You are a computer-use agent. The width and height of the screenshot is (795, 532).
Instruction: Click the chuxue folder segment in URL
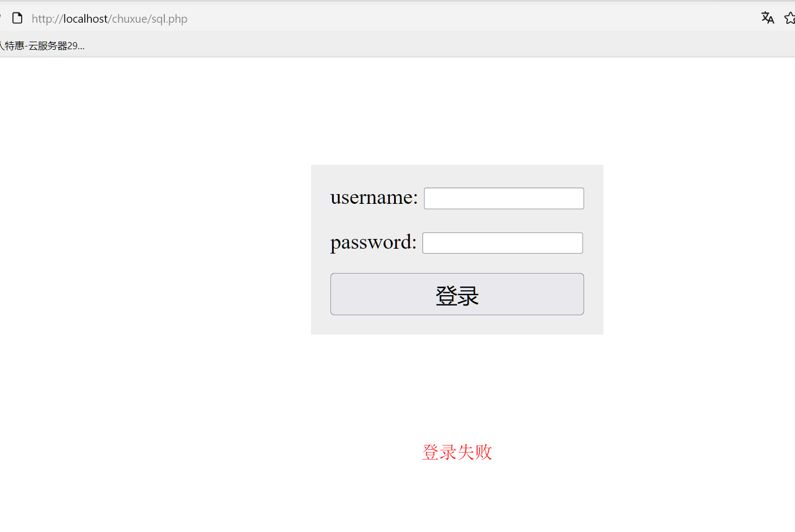[129, 19]
